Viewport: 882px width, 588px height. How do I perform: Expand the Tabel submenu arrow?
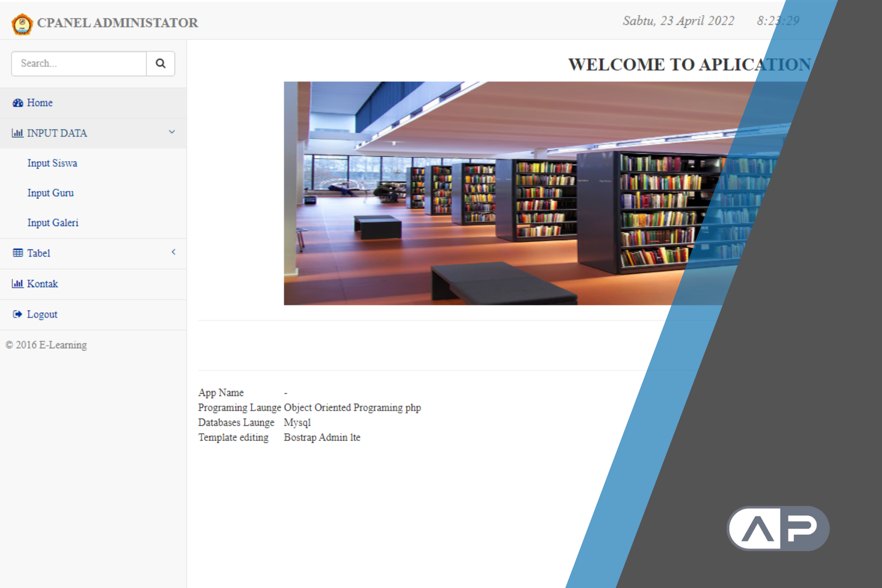tap(173, 252)
